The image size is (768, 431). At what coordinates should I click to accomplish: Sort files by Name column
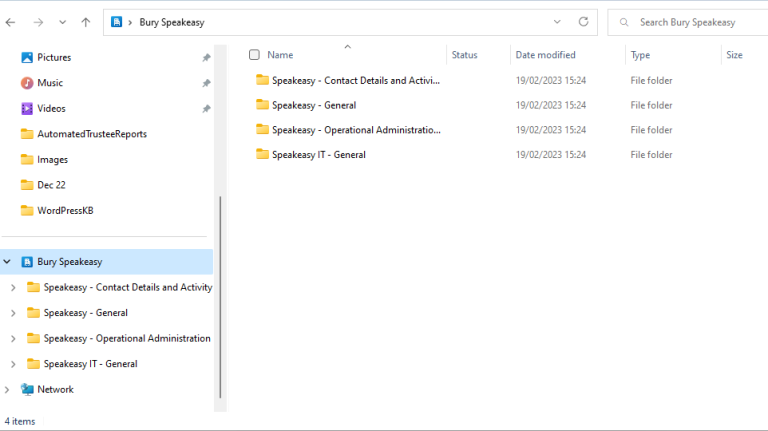(280, 55)
